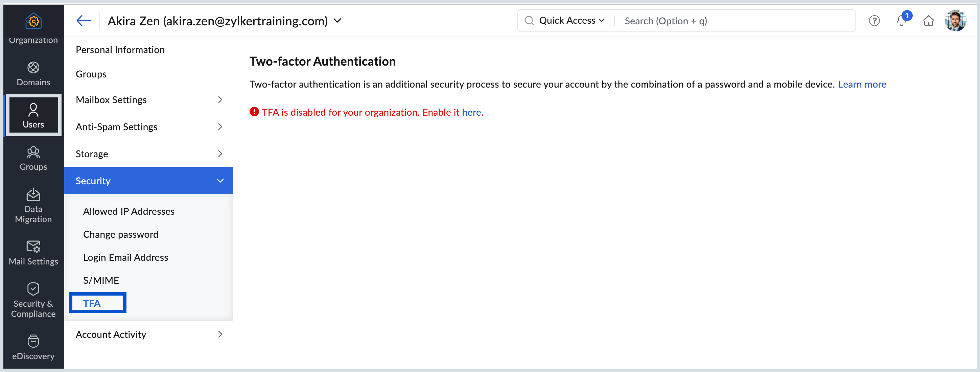Go to home via house icon
Screen dimensions: 980x372
[x=928, y=21]
